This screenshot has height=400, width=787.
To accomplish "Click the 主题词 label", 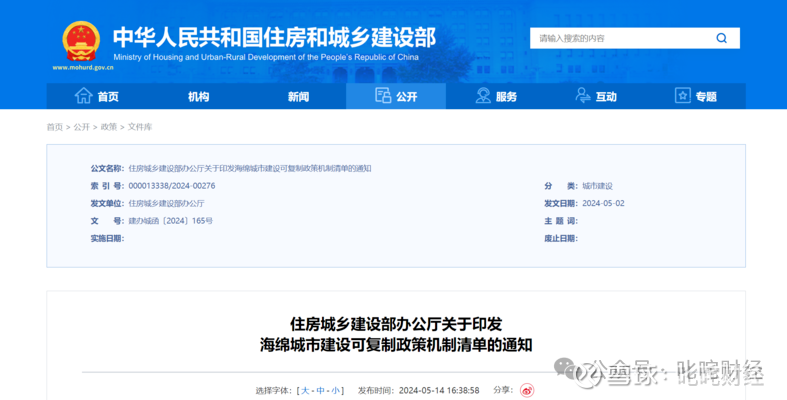I will (561, 221).
